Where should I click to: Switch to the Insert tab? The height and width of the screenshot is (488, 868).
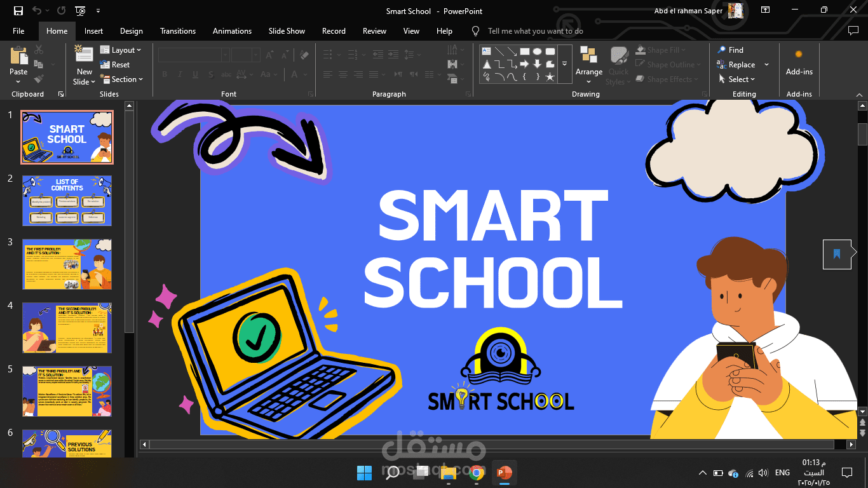point(93,30)
